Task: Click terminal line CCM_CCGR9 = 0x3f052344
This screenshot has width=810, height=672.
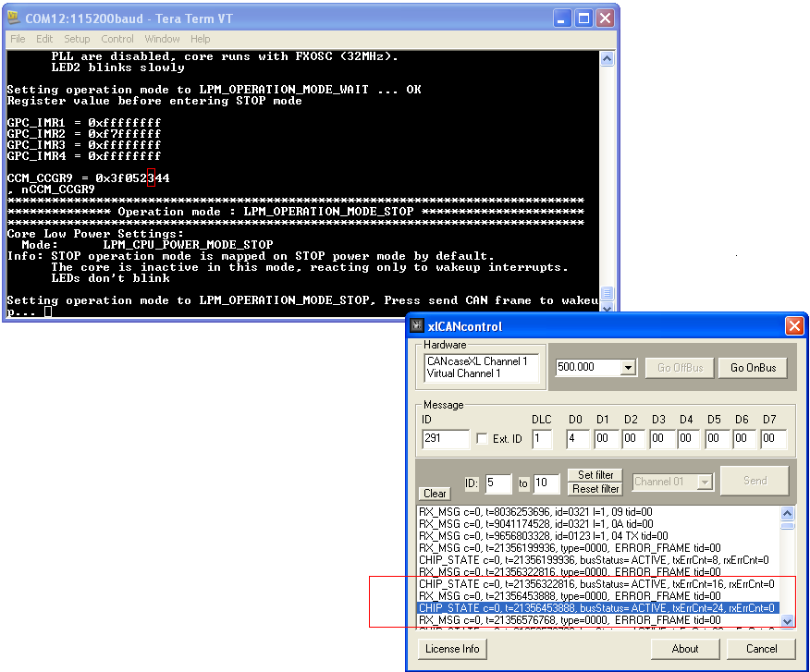Action: coord(88,178)
